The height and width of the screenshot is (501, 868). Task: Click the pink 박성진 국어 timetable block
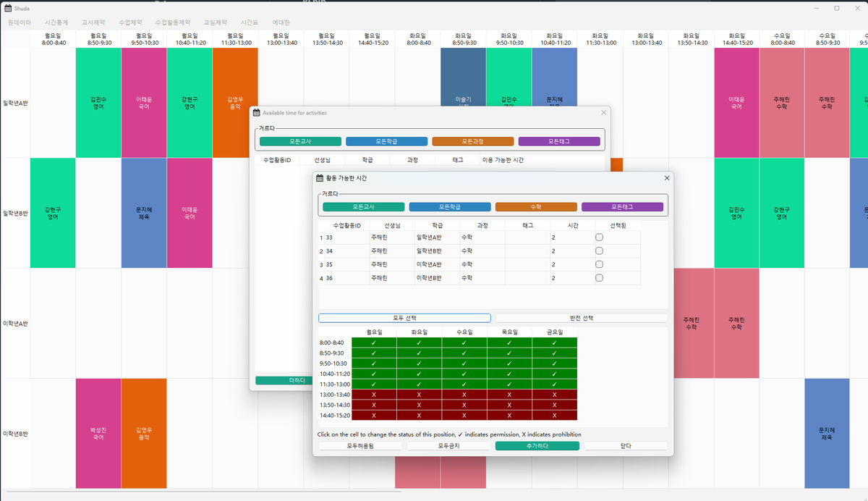click(x=98, y=434)
